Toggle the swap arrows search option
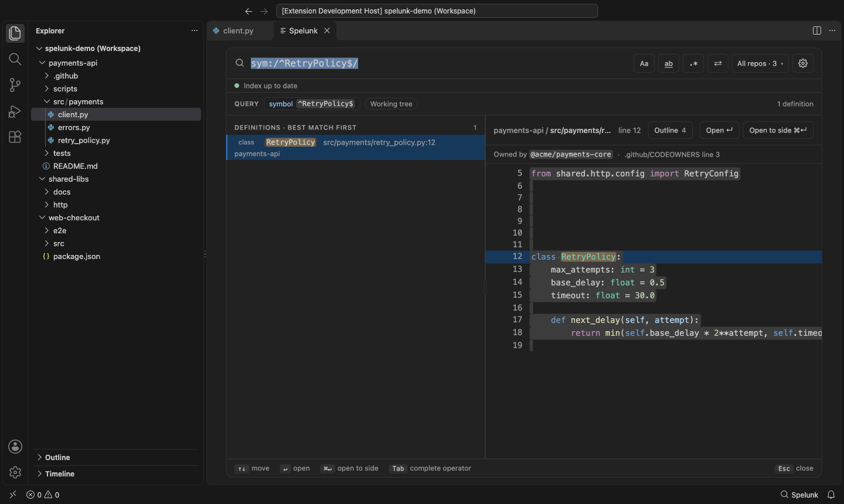This screenshot has height=504, width=844. click(718, 63)
